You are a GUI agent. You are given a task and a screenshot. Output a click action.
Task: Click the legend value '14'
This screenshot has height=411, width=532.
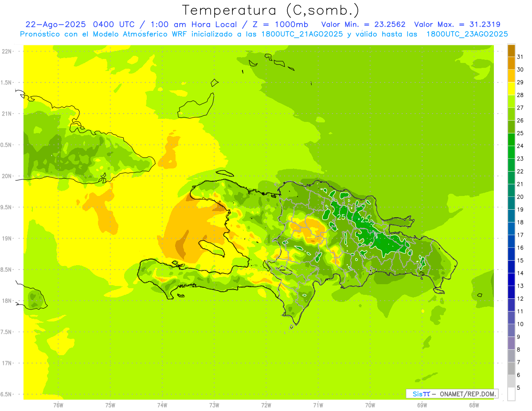(x=520, y=273)
